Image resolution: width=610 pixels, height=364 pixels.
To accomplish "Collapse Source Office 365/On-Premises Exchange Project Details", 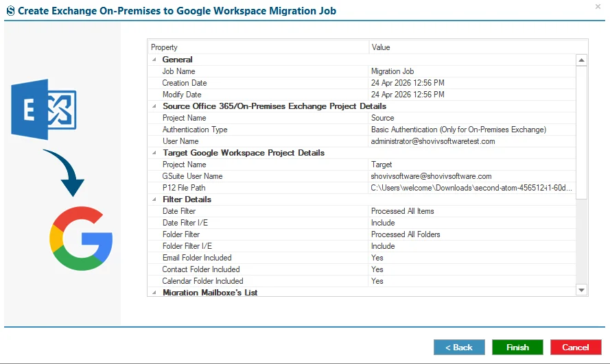I will point(154,106).
